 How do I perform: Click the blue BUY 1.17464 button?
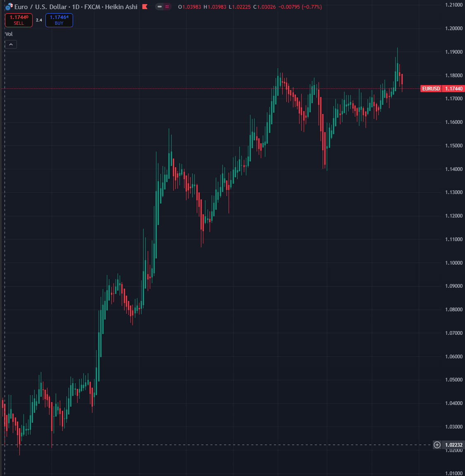pos(59,20)
